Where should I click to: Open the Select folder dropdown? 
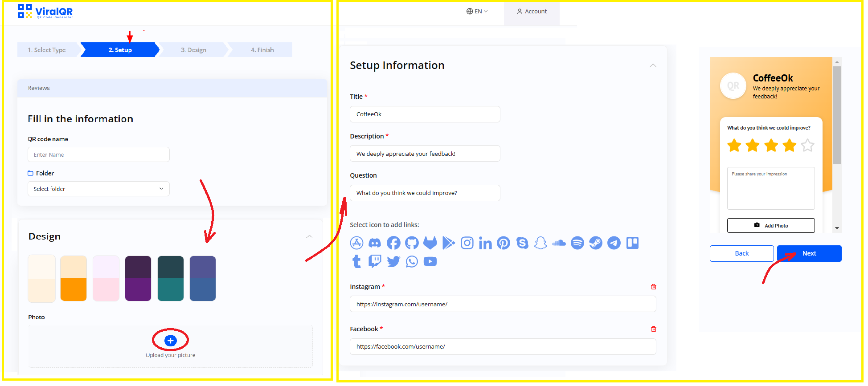click(98, 189)
